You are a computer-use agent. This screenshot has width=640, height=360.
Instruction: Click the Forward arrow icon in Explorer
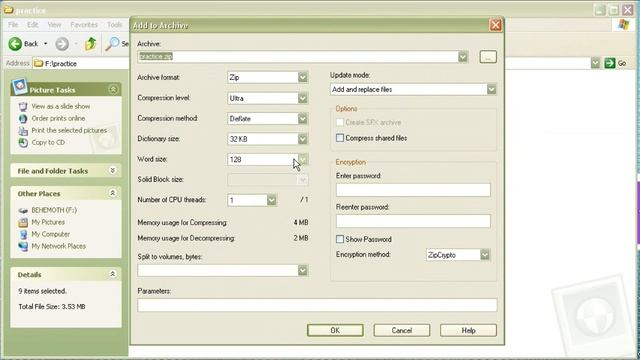coord(62,44)
